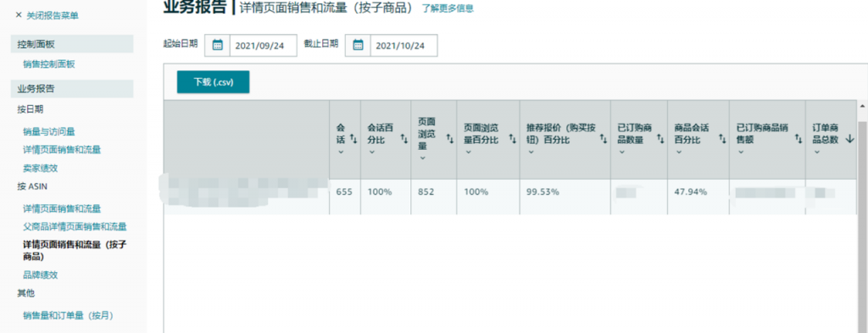Select 控制面板 section header

click(x=72, y=44)
